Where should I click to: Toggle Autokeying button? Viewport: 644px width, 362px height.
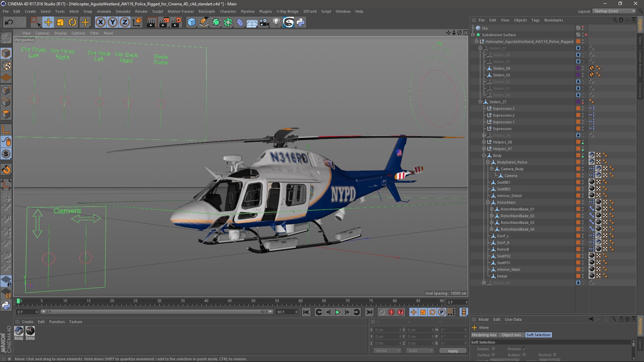point(391,312)
